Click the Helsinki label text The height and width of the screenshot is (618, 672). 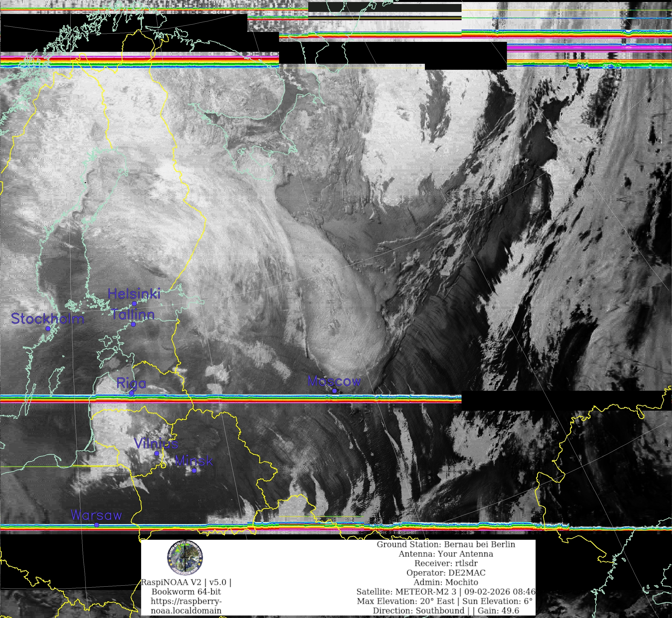134,294
